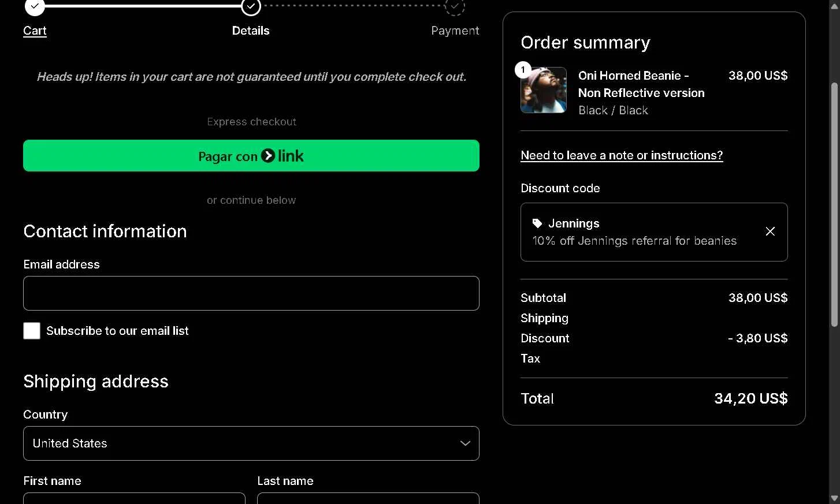
Task: Focus the First name field
Action: 134,498
